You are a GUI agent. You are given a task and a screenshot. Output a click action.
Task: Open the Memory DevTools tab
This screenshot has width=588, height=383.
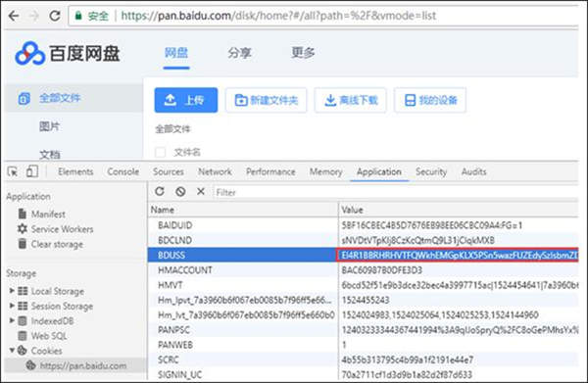click(326, 171)
